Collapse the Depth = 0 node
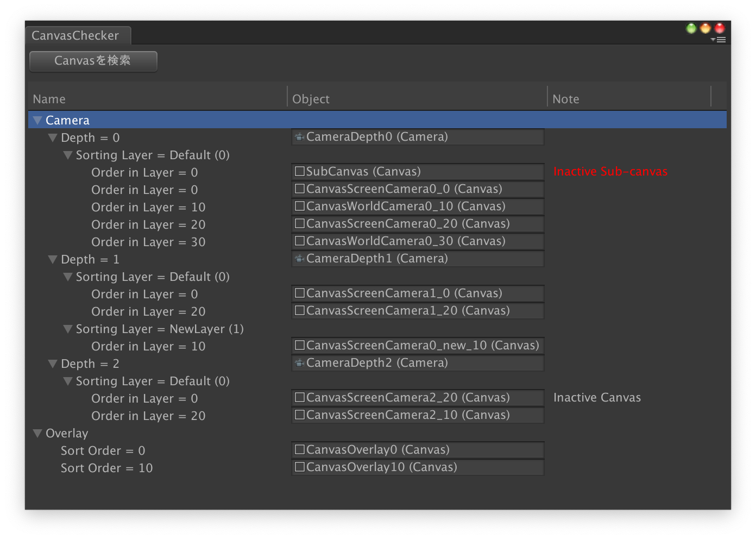 pyautogui.click(x=53, y=137)
